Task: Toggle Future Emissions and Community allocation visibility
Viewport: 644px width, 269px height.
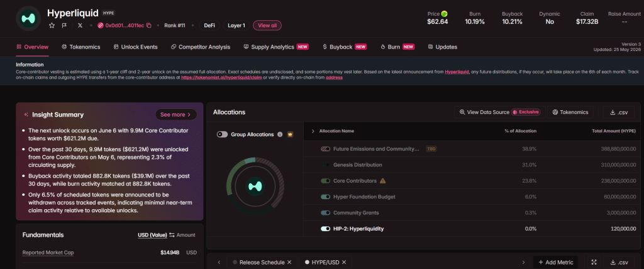Action: (x=325, y=149)
